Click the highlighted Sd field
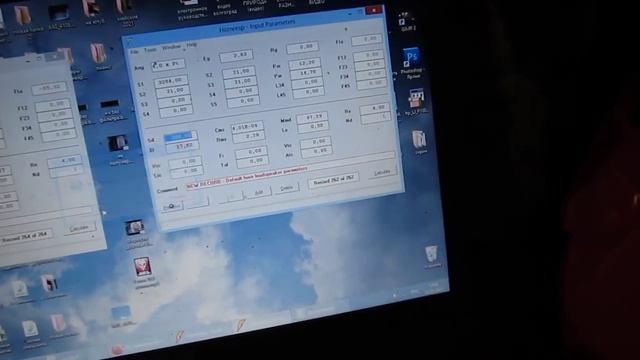The width and height of the screenshot is (640, 360). tap(180, 136)
